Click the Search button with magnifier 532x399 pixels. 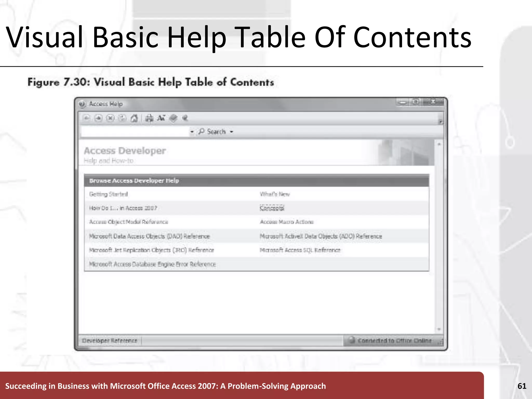click(212, 132)
